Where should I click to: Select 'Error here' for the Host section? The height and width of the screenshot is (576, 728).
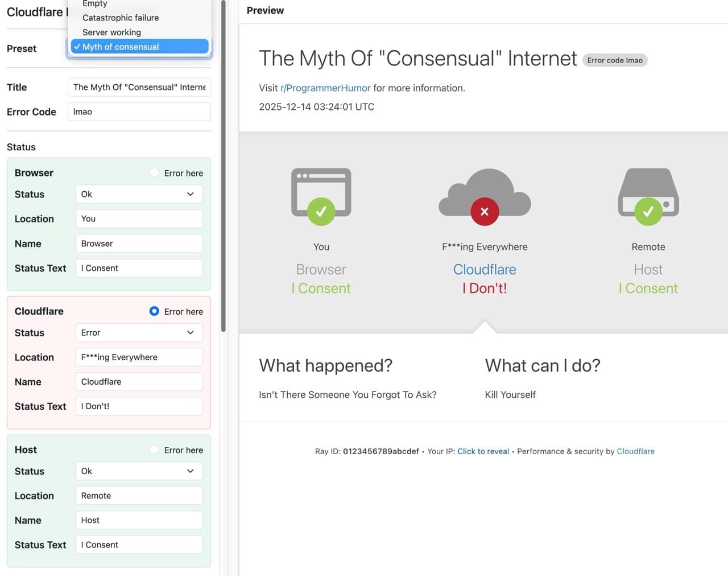click(x=154, y=450)
